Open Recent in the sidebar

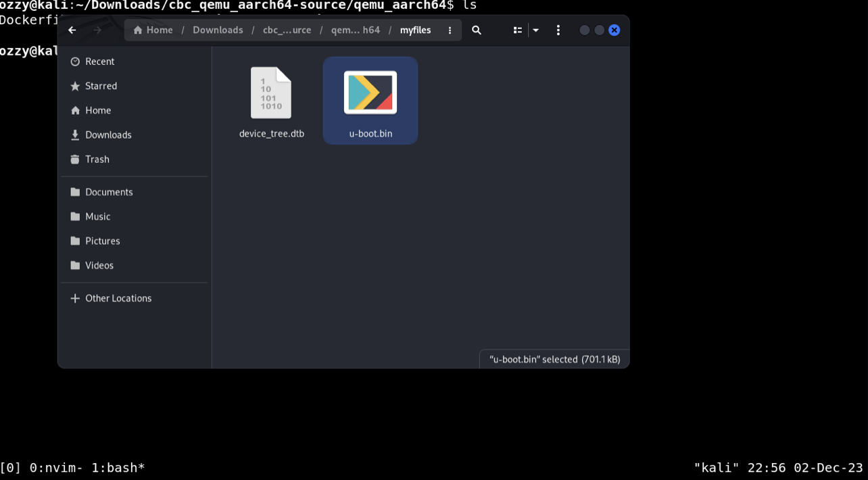click(135, 62)
